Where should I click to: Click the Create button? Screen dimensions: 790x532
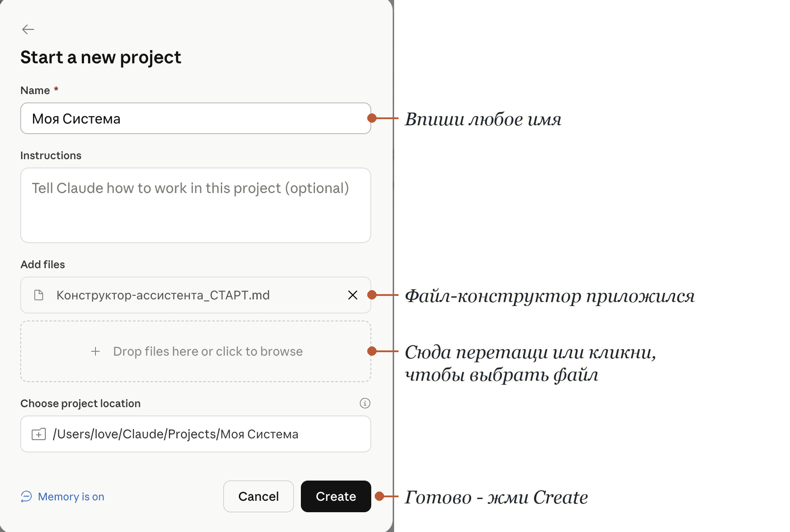coord(336,496)
